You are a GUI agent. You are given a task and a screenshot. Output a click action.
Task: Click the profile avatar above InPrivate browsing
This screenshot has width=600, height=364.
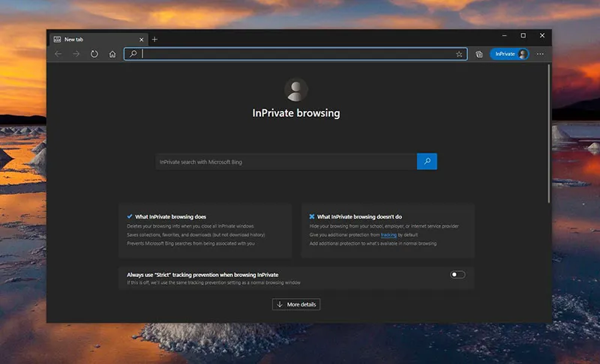point(296,90)
